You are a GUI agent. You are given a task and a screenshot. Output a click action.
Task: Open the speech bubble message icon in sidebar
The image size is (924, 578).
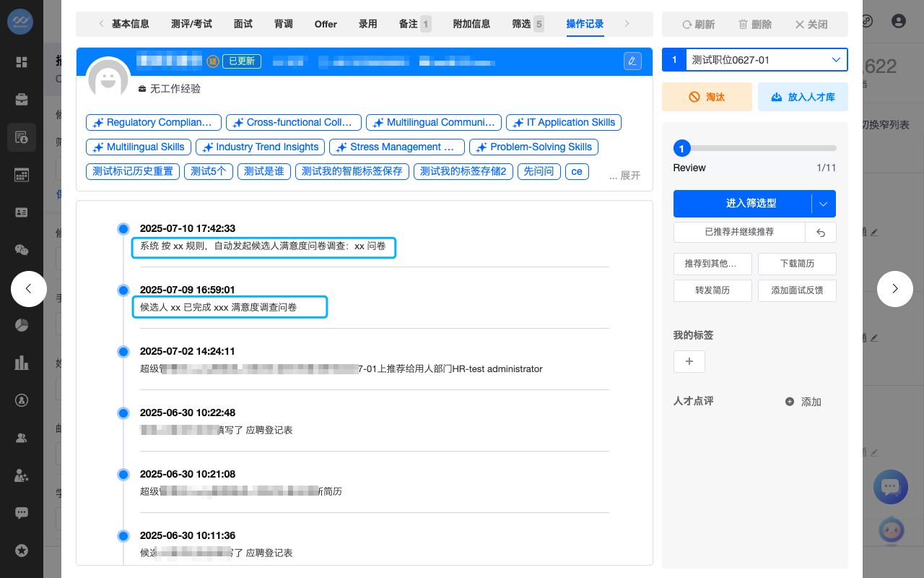tap(22, 513)
